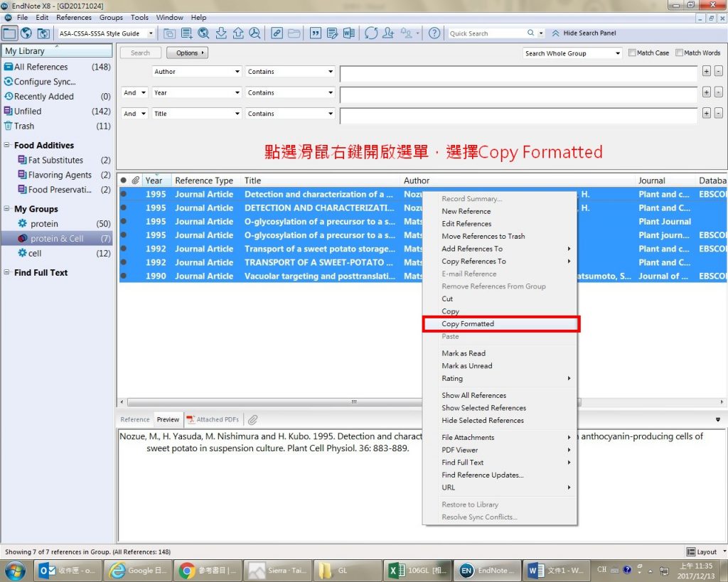Click the Go to Word Processor icon
Screen dimensions: 728x582
(x=348, y=33)
